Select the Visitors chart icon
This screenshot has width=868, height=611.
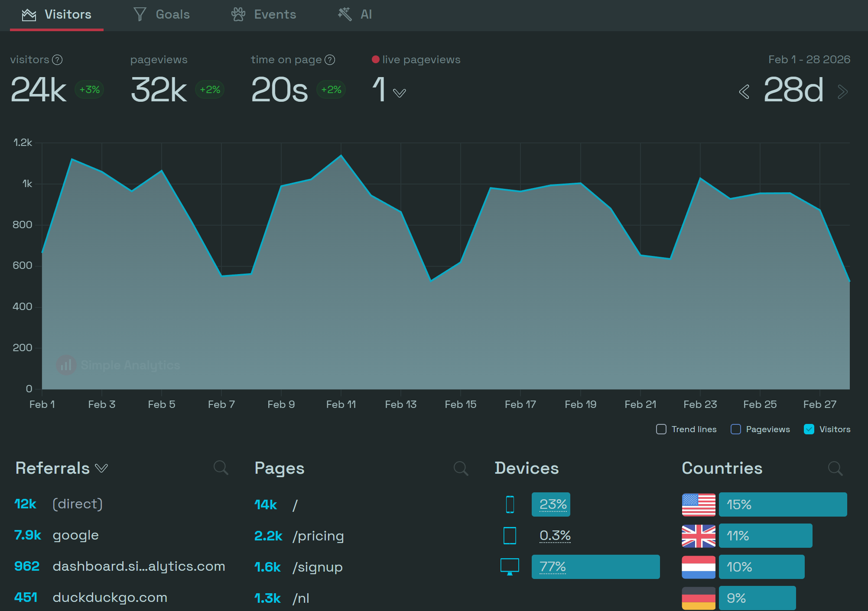[x=29, y=14]
